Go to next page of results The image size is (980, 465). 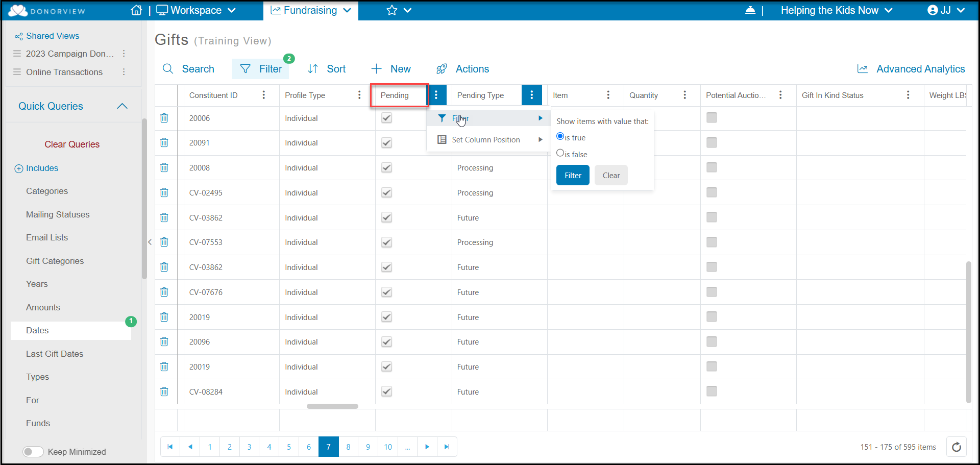427,447
